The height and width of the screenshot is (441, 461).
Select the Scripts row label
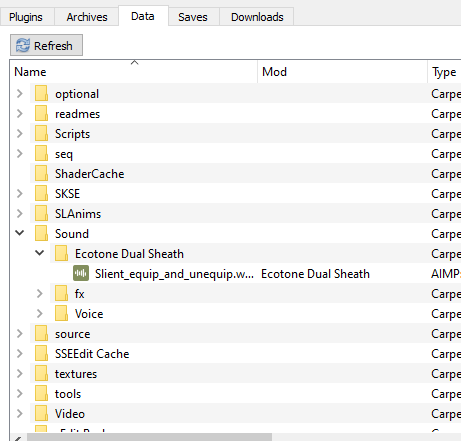pos(72,134)
